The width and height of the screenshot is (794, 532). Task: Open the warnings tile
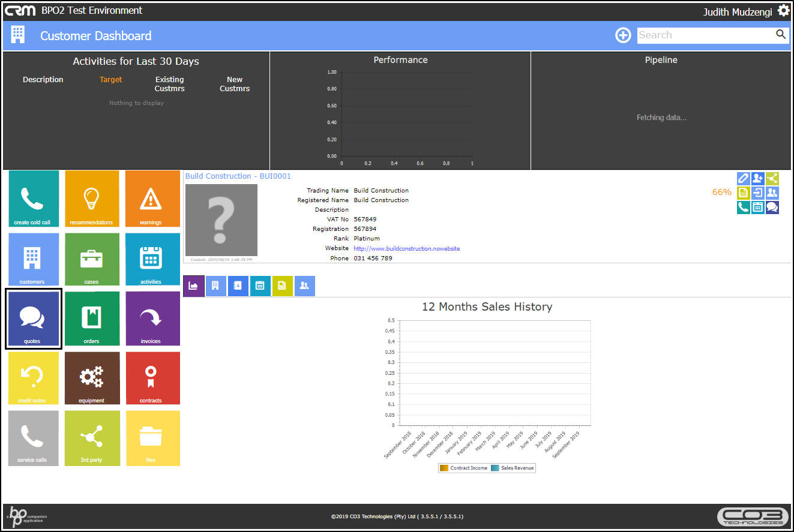(x=152, y=200)
